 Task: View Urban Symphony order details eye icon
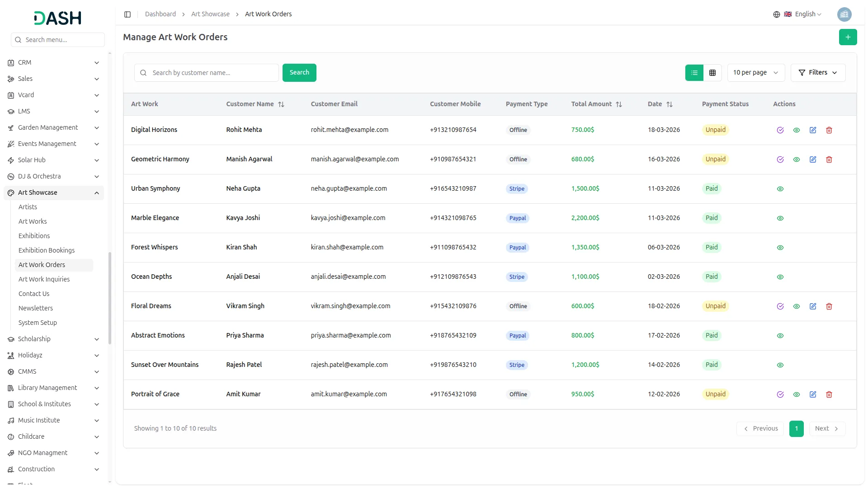[x=780, y=189]
